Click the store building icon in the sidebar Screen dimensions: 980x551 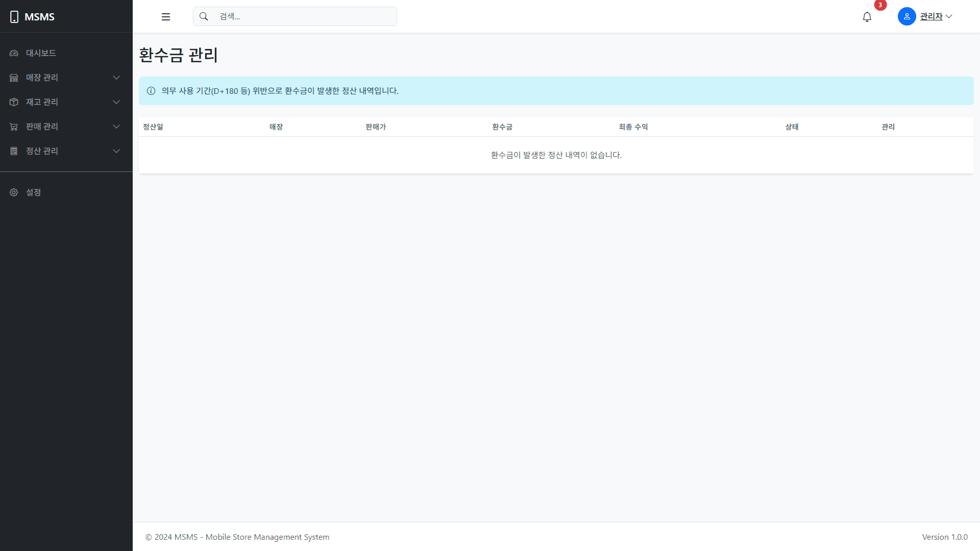[14, 78]
